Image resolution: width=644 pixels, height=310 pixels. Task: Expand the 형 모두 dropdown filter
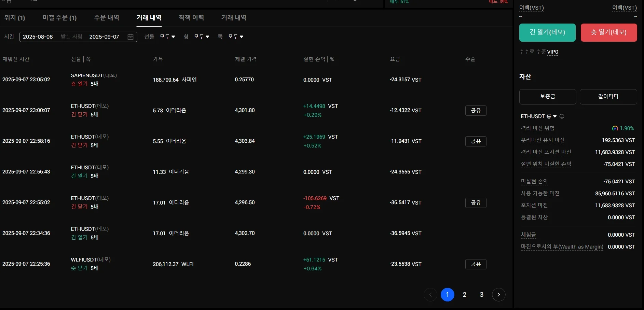[x=202, y=37]
